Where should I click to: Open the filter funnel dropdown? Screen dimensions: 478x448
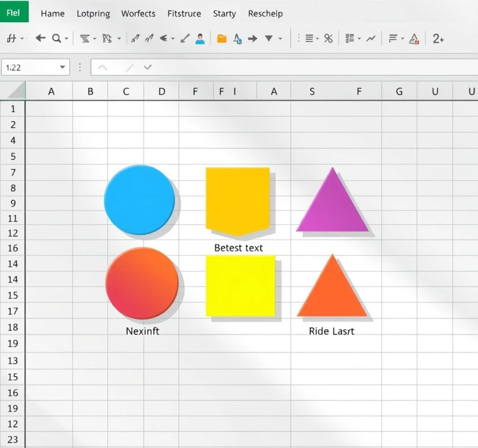coord(269,39)
